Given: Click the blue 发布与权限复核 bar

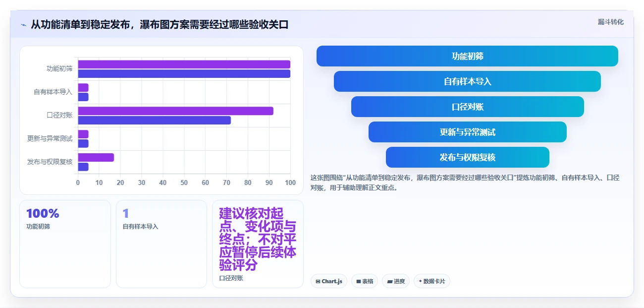Looking at the screenshot, I should point(83,167).
